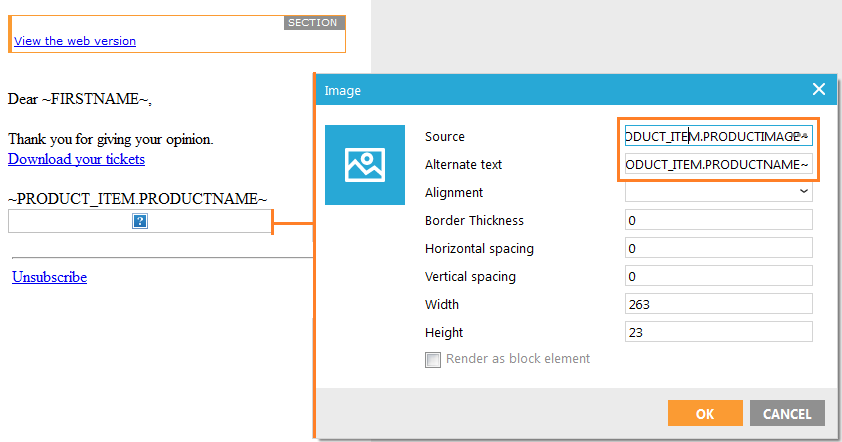842x442 pixels.
Task: Select the Horizontal spacing input
Action: coord(717,248)
